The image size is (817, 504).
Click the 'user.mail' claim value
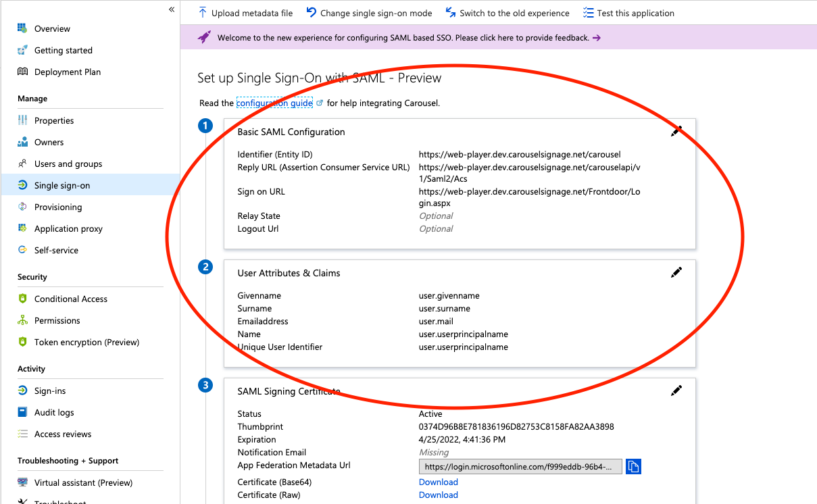pyautogui.click(x=436, y=322)
